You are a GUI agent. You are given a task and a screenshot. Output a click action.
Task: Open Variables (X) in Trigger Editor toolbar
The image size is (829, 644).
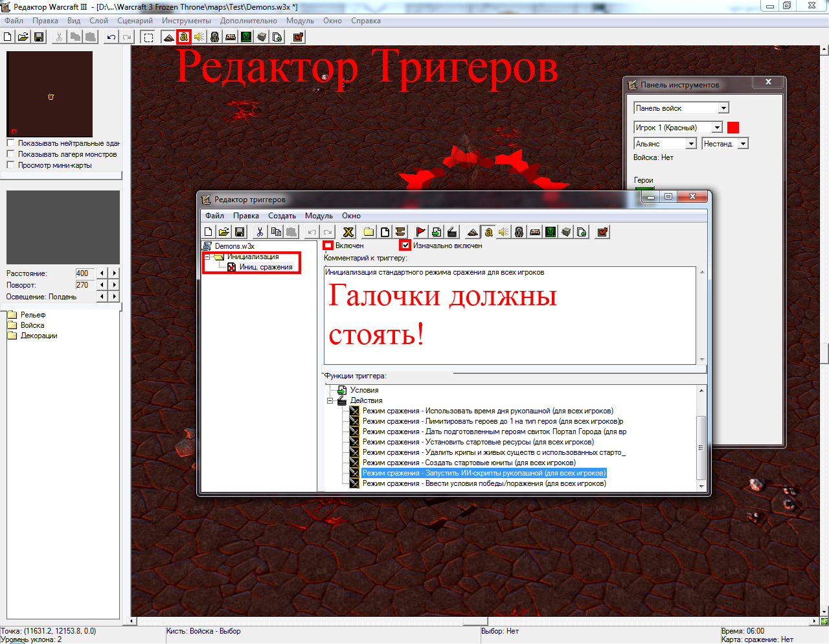tap(348, 232)
